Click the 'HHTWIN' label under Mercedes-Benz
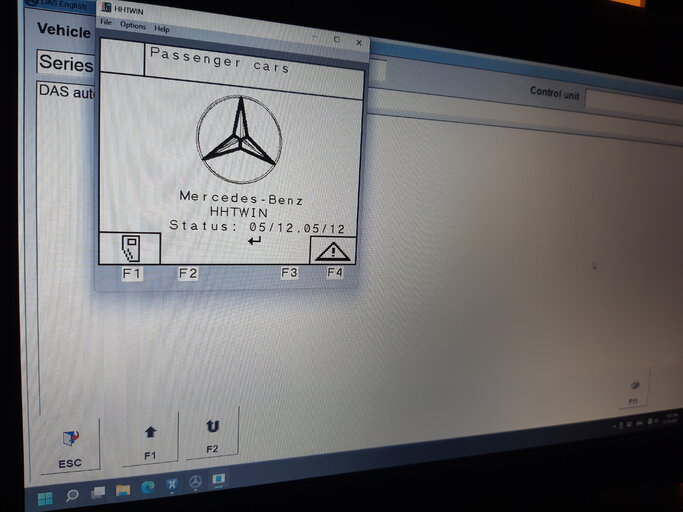Screen dimensions: 683x512 click(239, 212)
